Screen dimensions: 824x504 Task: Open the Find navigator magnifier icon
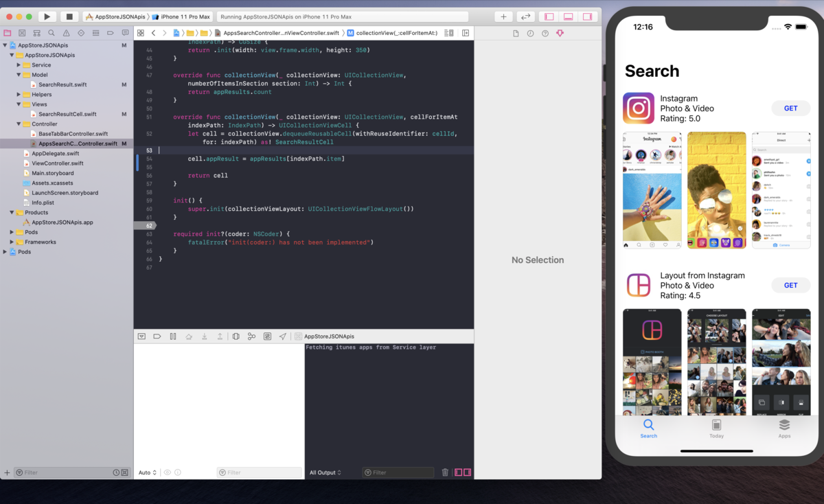[x=51, y=32]
